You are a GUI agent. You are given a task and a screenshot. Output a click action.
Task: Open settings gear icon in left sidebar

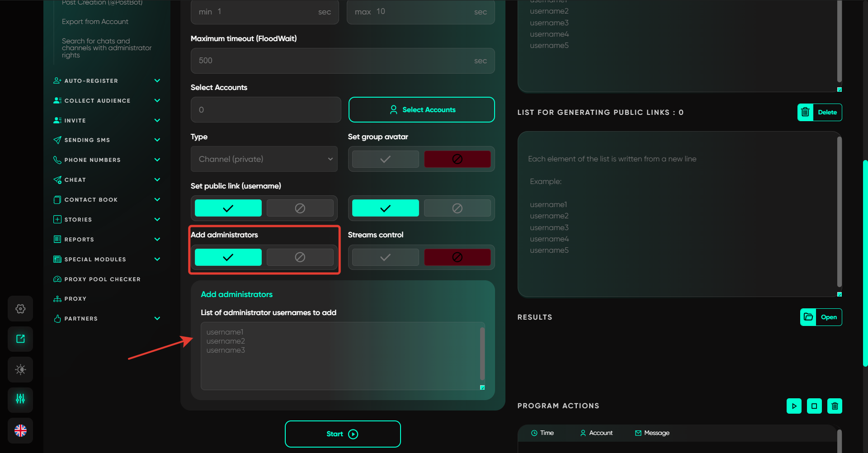[x=20, y=309]
